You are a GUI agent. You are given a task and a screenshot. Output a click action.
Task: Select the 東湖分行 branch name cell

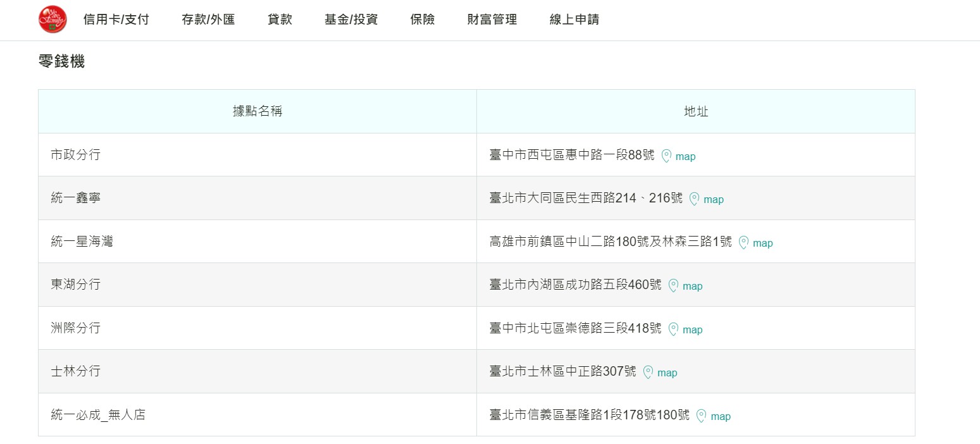tap(257, 285)
